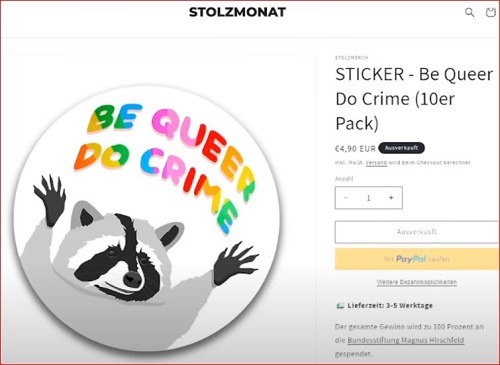Select the STICKER - Be Queer Do Crime title
This screenshot has height=365, width=500.
(414, 99)
